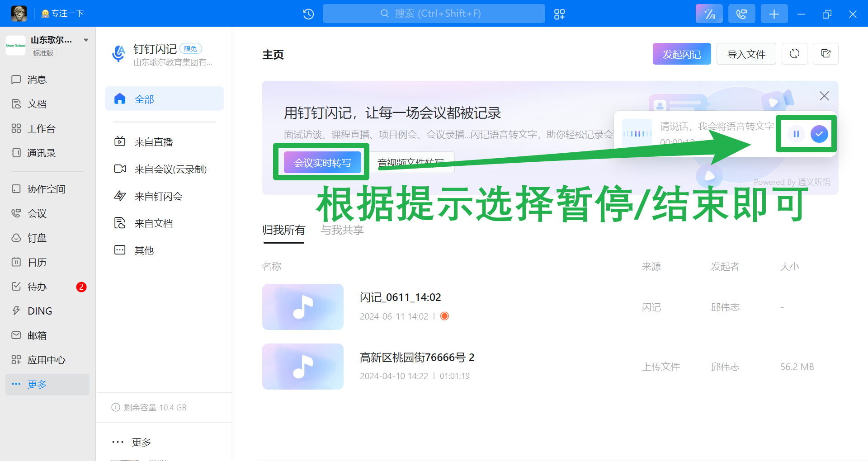Open the 闪记_0611_14:02 record title
Screen dimensions: 868x461
point(401,297)
